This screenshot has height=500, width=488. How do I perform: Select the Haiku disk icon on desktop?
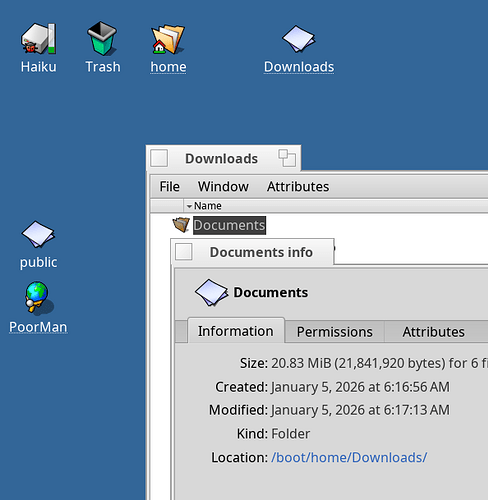point(39,39)
